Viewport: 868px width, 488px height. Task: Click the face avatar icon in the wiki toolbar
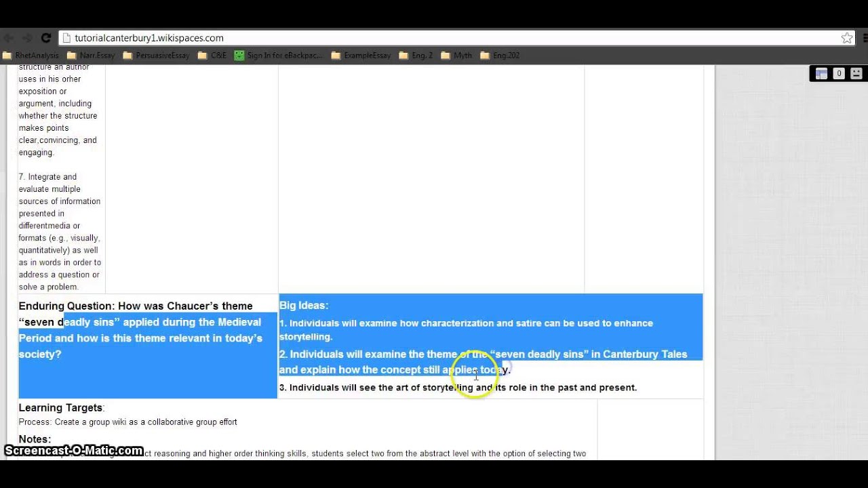pos(856,74)
